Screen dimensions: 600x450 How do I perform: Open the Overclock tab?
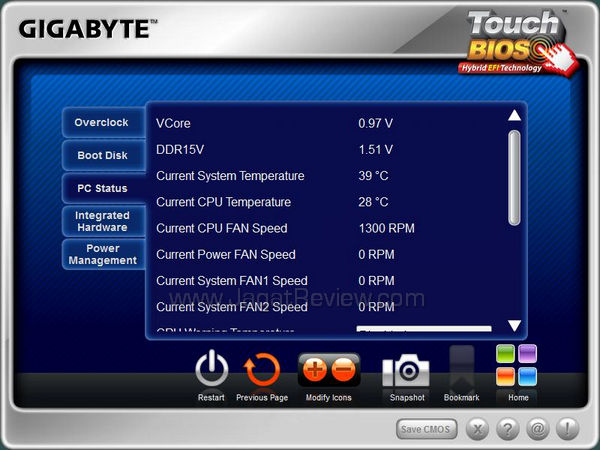102,122
